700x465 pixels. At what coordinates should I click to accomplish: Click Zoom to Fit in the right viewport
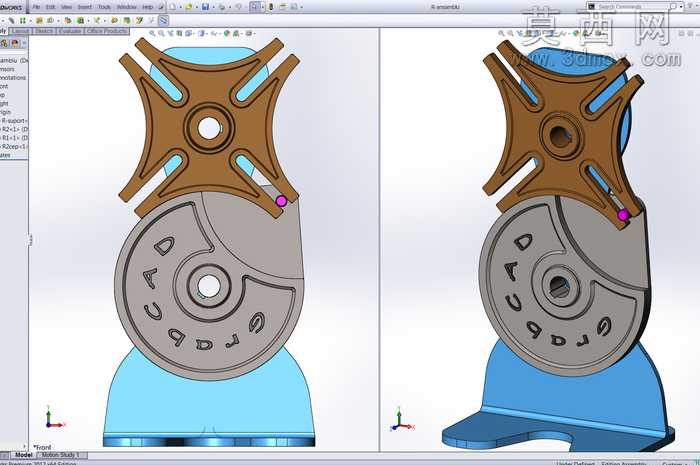(501, 33)
